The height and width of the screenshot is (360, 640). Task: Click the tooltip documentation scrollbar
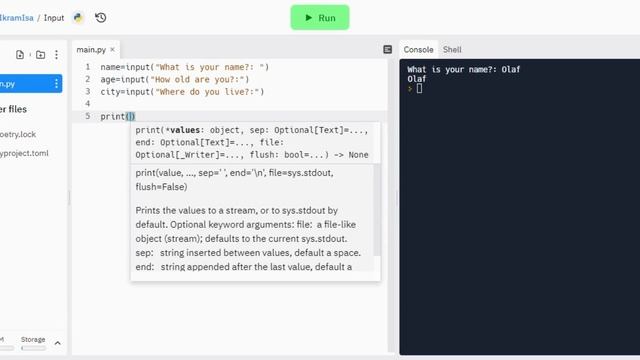tap(377, 210)
